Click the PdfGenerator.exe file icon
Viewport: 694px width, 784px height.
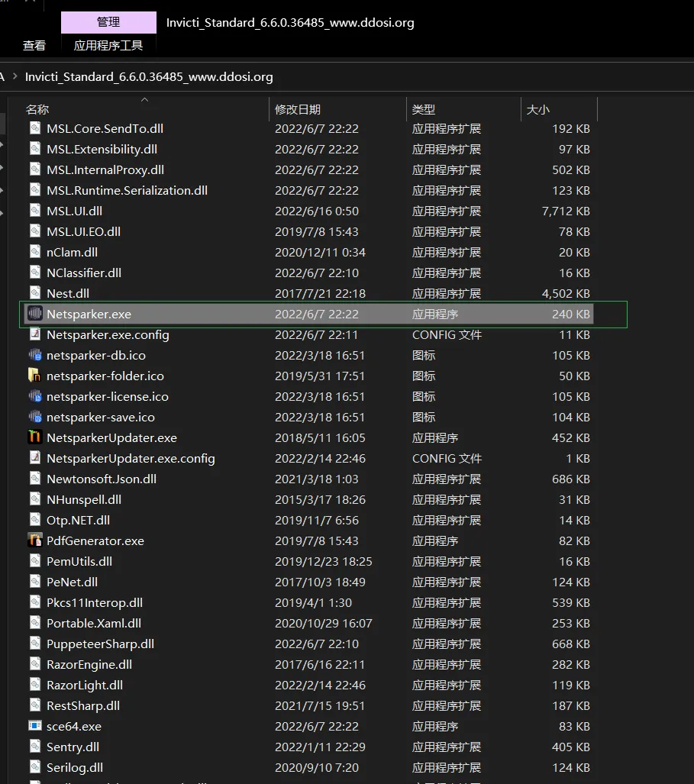coord(35,540)
